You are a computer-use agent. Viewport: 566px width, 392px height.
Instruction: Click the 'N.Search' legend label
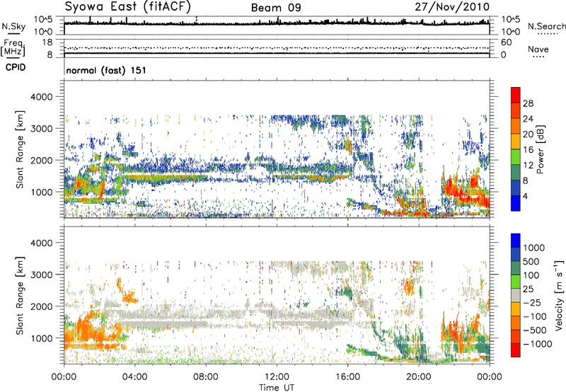click(x=546, y=26)
